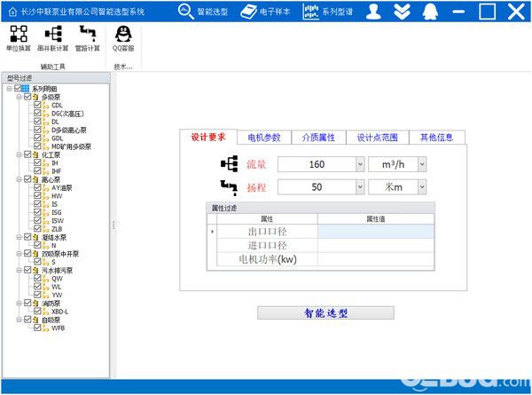This screenshot has width=532, height=395.
Task: Switch to the 设计点范围 tab
Action: click(x=378, y=138)
